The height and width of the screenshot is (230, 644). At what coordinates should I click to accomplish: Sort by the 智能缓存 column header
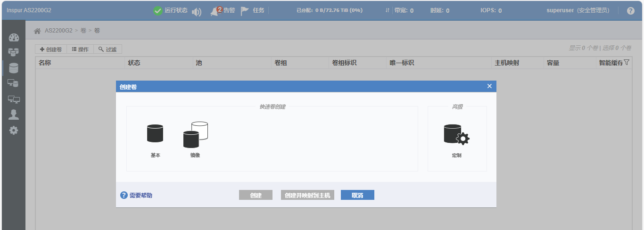tap(611, 63)
